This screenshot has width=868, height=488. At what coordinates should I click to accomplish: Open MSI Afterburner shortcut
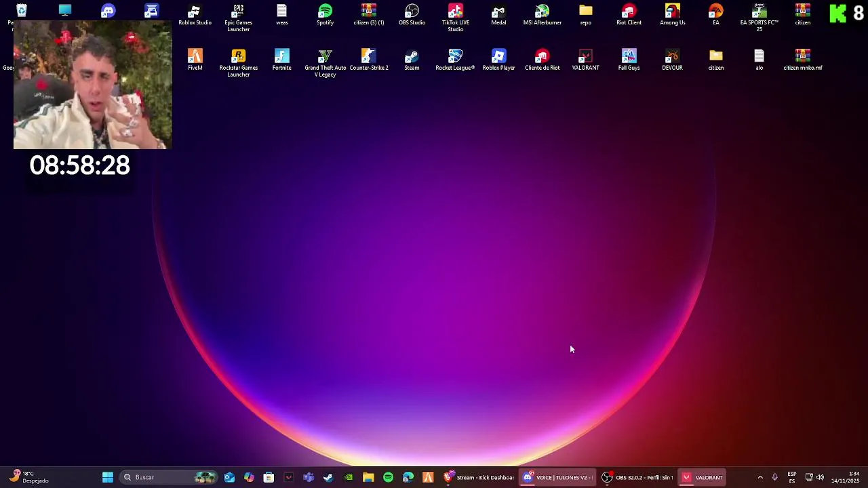point(542,15)
